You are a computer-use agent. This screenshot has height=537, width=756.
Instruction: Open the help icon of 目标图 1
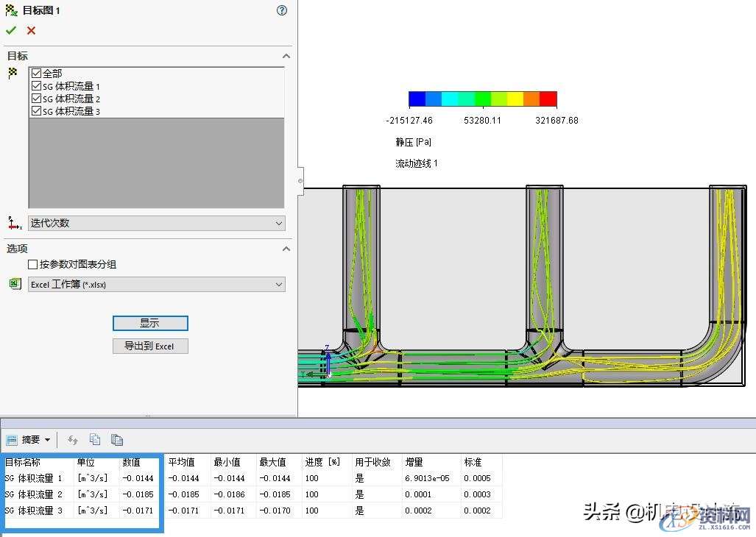click(x=281, y=10)
